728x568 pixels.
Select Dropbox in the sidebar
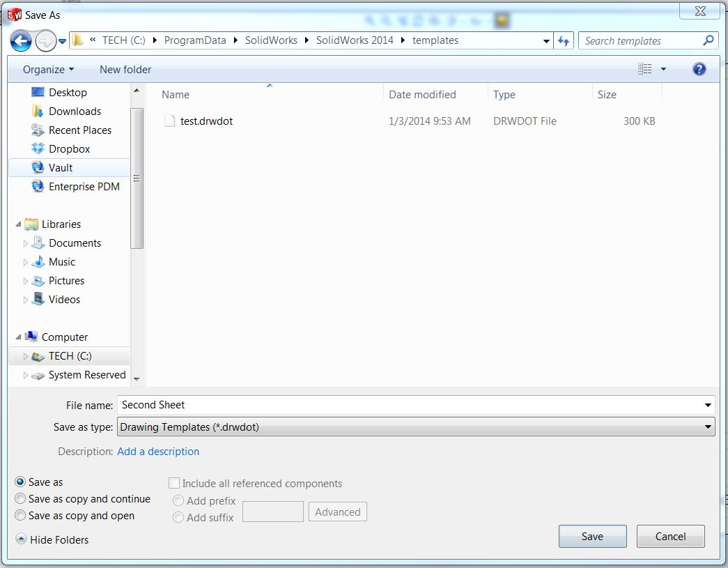pos(70,148)
